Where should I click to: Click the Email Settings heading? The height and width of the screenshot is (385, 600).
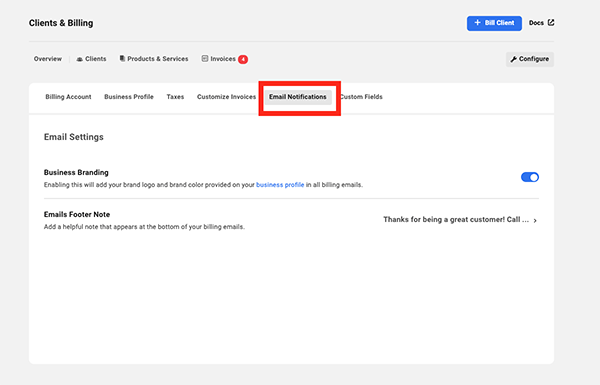pos(73,137)
